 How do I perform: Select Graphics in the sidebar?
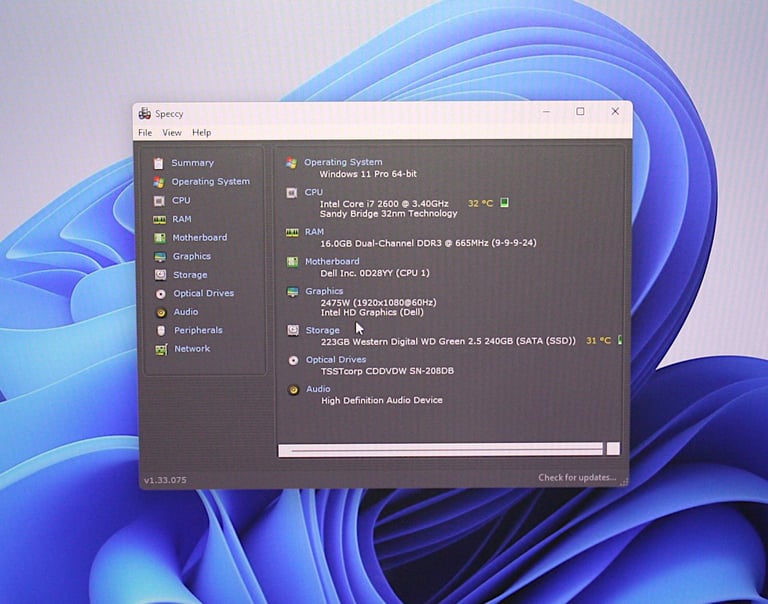(192, 256)
